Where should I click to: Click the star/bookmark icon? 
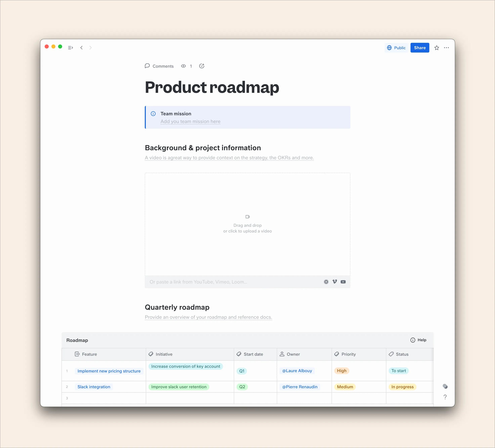pyautogui.click(x=437, y=47)
